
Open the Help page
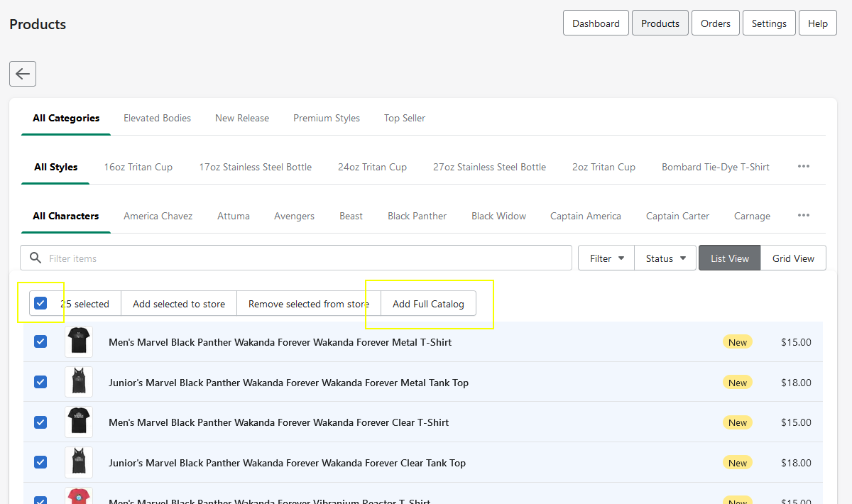tap(818, 23)
